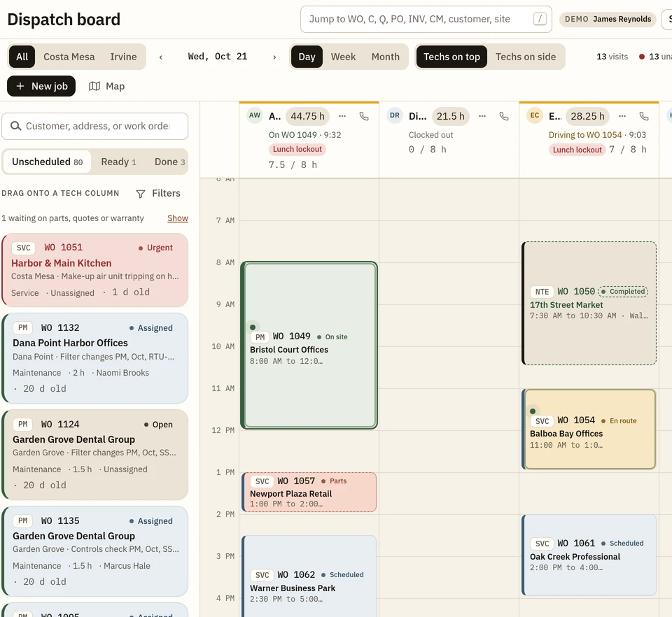The height and width of the screenshot is (617, 672).
Task: Open WO 1061 Oak Creek Professional visit
Action: pyautogui.click(x=589, y=555)
